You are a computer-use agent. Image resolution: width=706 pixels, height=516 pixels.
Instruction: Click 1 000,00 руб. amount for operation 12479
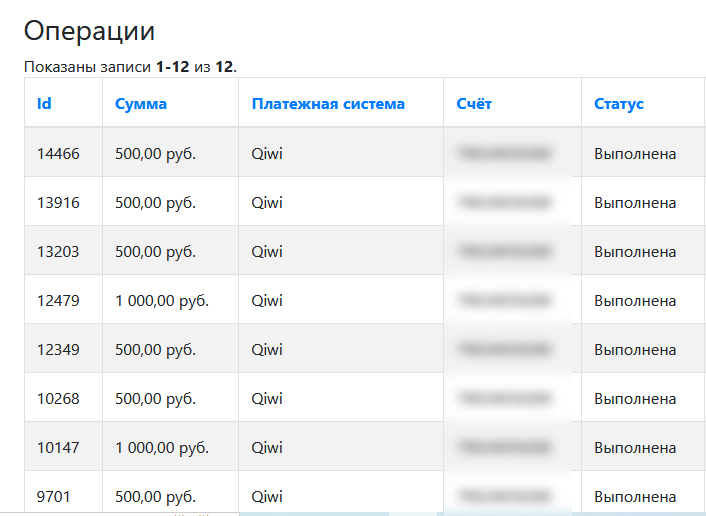(x=162, y=301)
